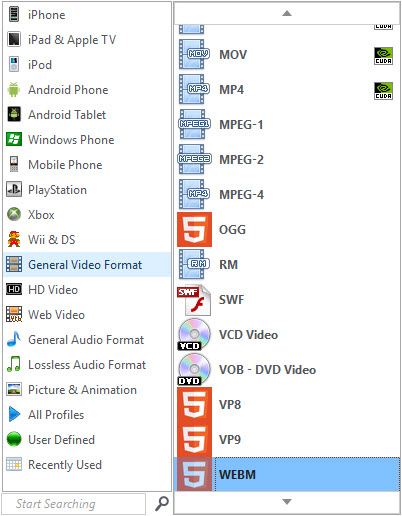Click the General Video Format film icon
Viewport: 402px width, 516px height.
point(14,264)
